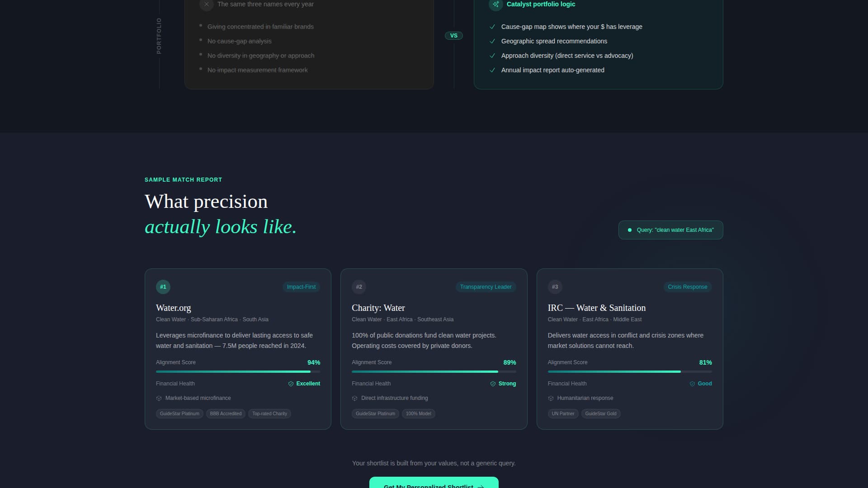Click the 81% alignment score value

click(706, 363)
